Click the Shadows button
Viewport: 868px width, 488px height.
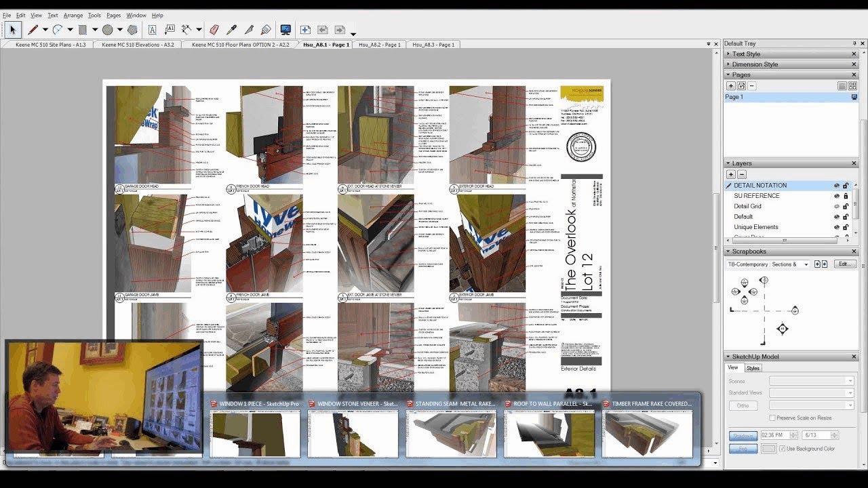point(743,435)
